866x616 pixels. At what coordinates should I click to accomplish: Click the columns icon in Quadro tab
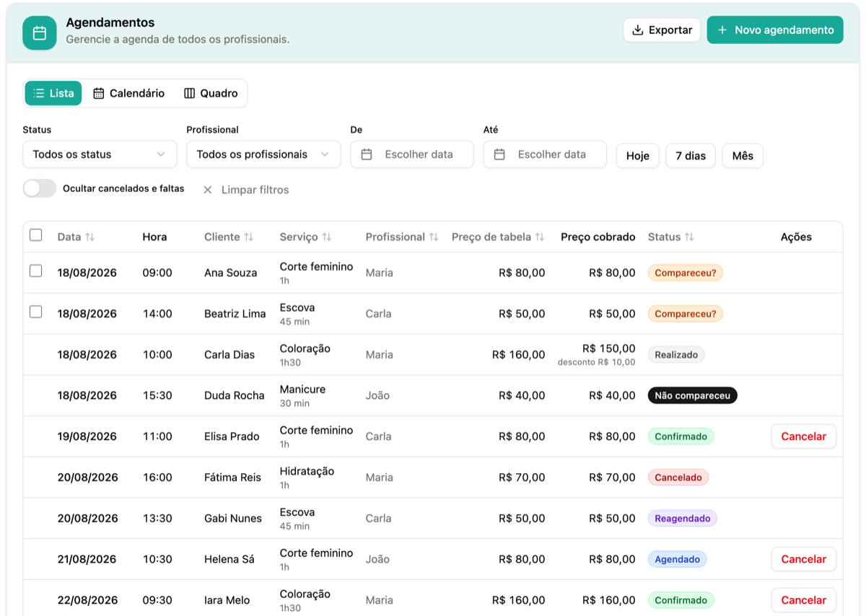click(190, 93)
